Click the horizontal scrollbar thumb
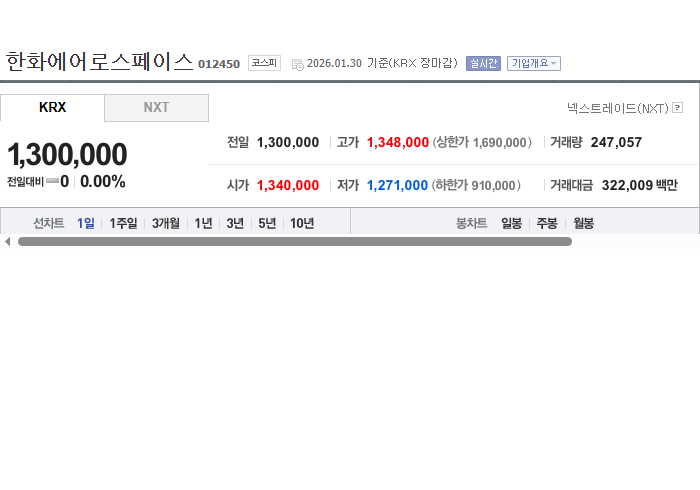700x490 pixels. [295, 241]
